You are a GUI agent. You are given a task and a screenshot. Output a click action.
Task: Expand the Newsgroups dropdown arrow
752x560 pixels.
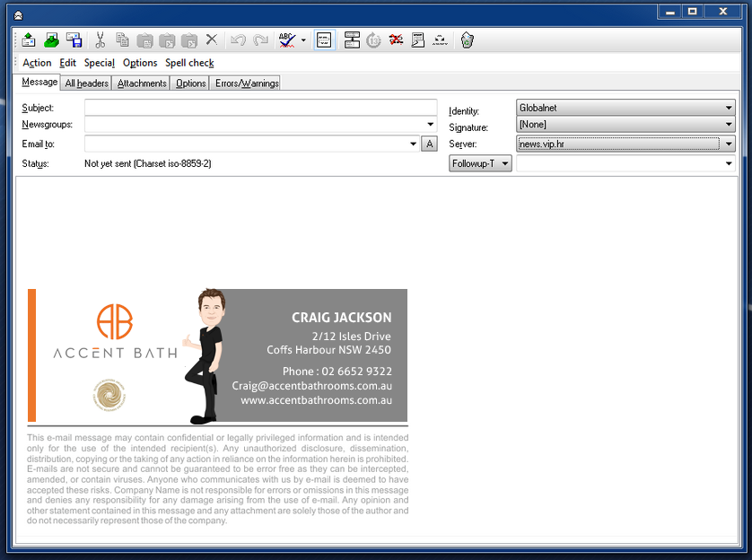(x=431, y=125)
